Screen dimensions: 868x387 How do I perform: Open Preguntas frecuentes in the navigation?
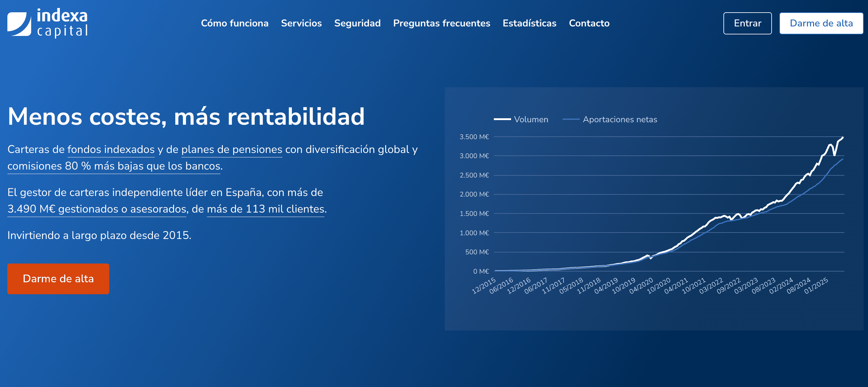tap(441, 23)
